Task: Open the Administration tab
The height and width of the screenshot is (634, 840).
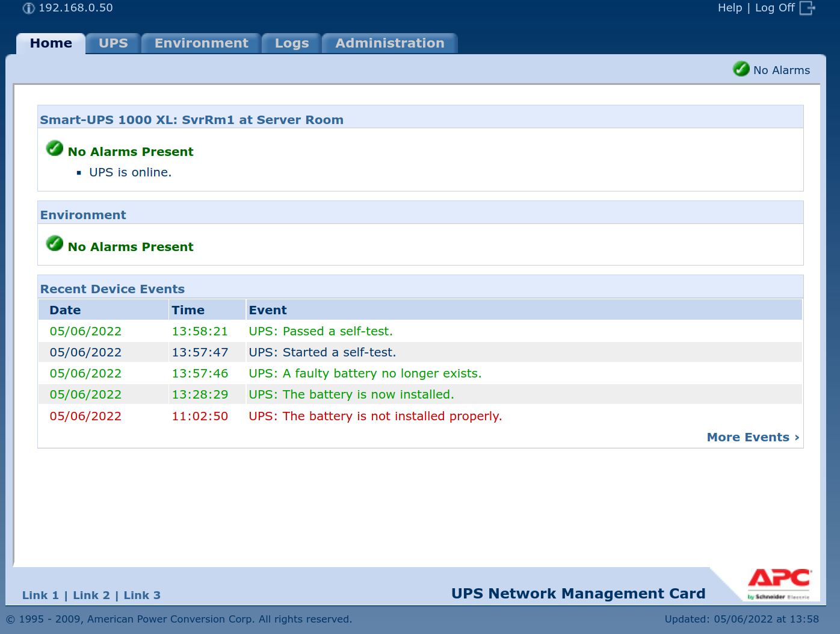Action: [390, 43]
